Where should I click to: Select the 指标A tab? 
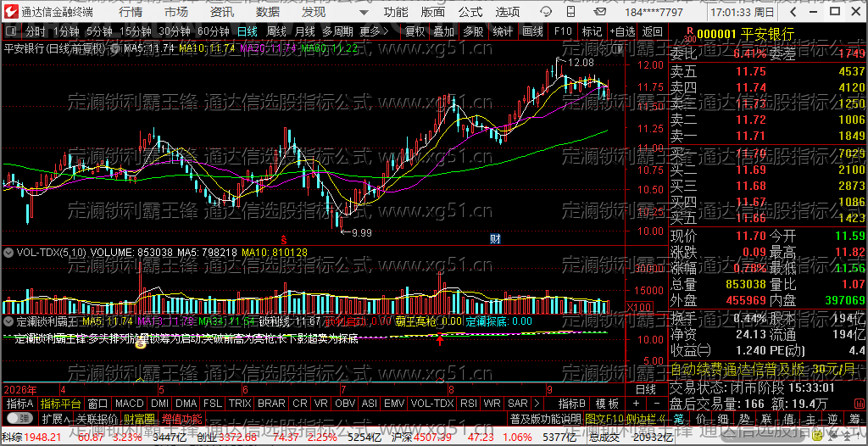tap(20, 403)
